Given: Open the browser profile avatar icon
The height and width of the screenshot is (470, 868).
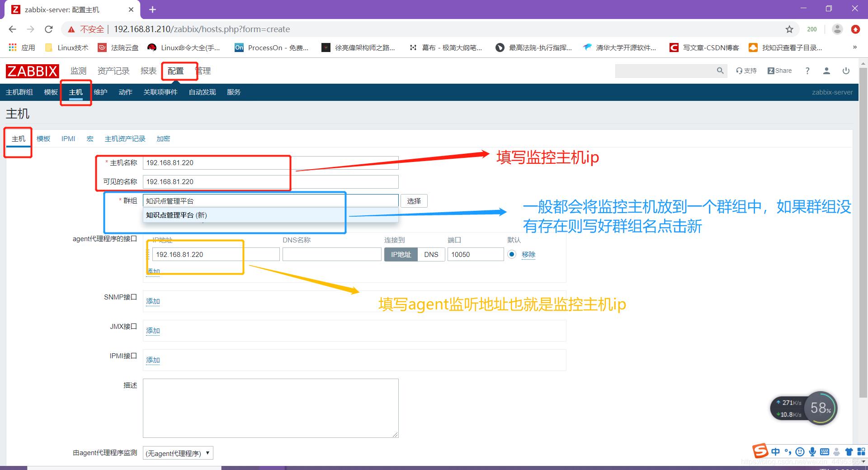Looking at the screenshot, I should tap(837, 29).
